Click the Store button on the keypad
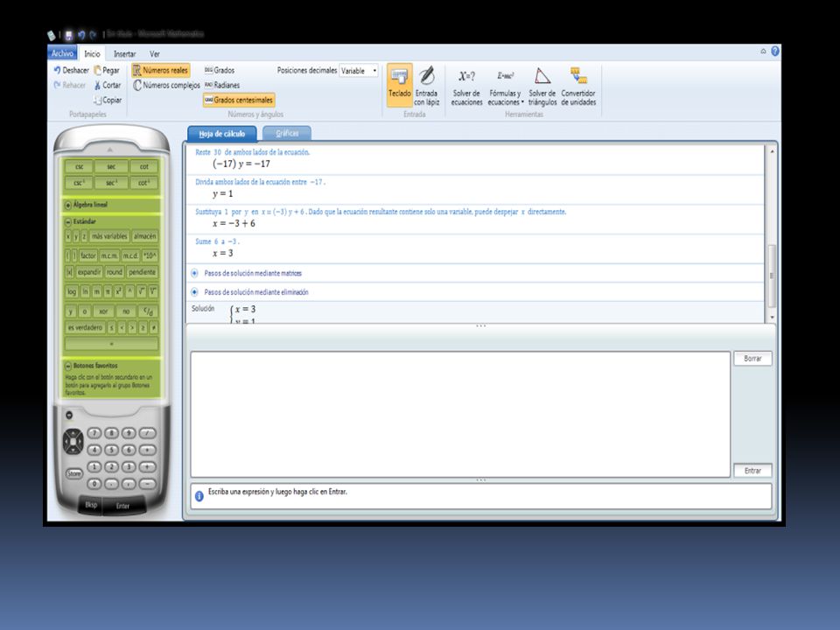The width and height of the screenshot is (840, 630). (73, 473)
